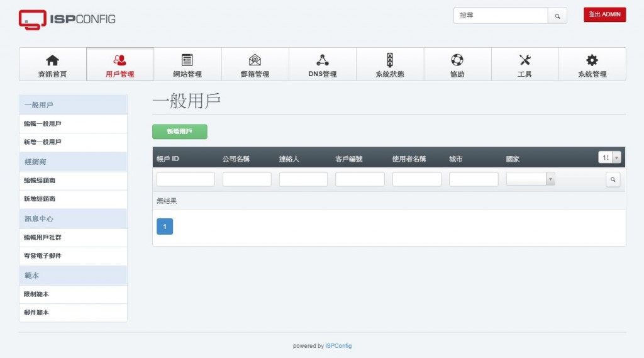This screenshot has height=358, width=644.
Task: Click the top search magnifier button
Action: pyautogui.click(x=557, y=16)
